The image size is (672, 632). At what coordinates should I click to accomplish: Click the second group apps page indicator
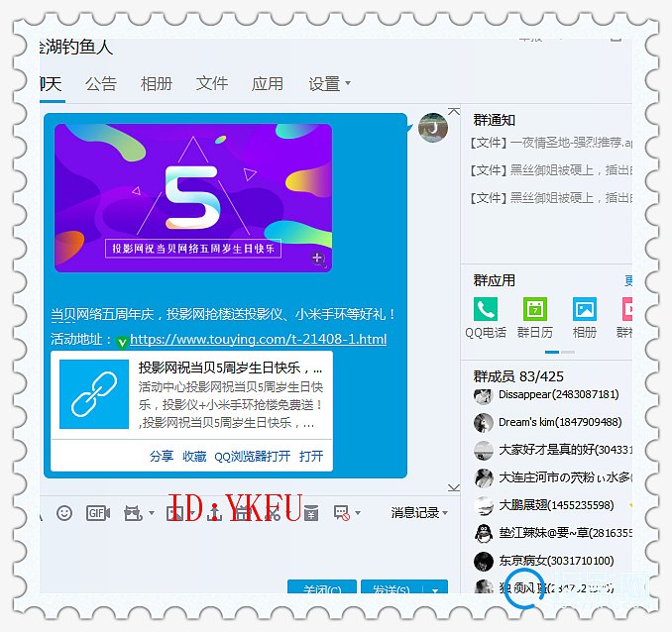568,352
